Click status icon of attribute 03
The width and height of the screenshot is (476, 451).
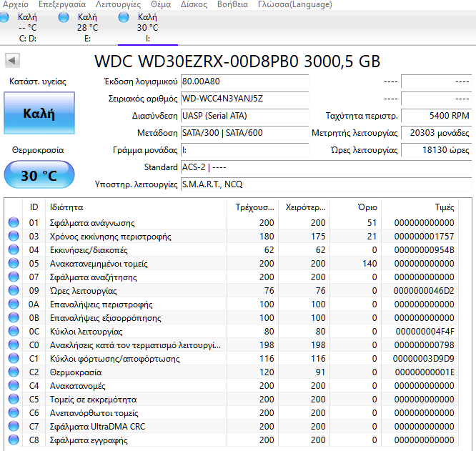[x=14, y=236]
